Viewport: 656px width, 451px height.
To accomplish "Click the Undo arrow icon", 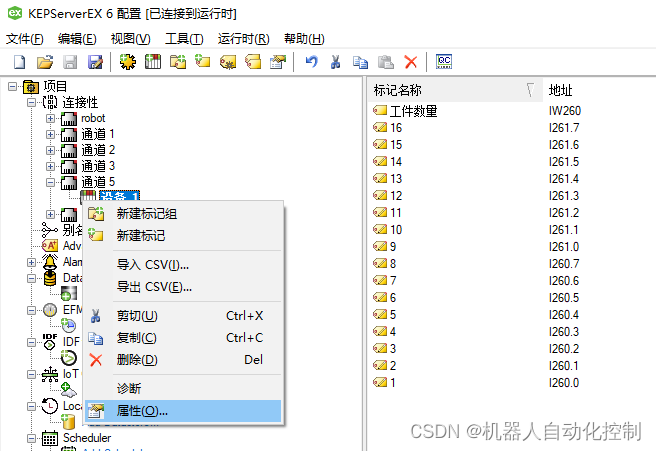I will click(311, 62).
